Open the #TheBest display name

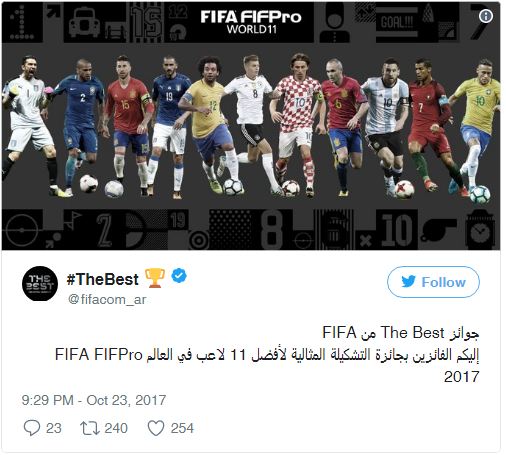(102, 279)
